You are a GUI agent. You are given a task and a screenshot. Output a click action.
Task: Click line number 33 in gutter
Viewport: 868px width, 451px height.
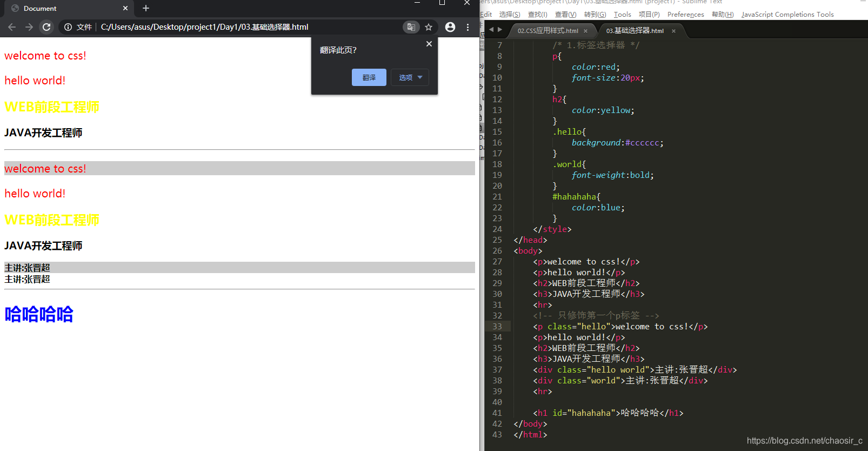[x=497, y=327]
